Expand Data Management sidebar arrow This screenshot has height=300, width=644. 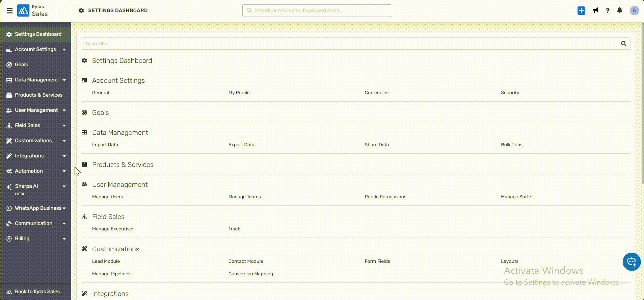coord(64,80)
